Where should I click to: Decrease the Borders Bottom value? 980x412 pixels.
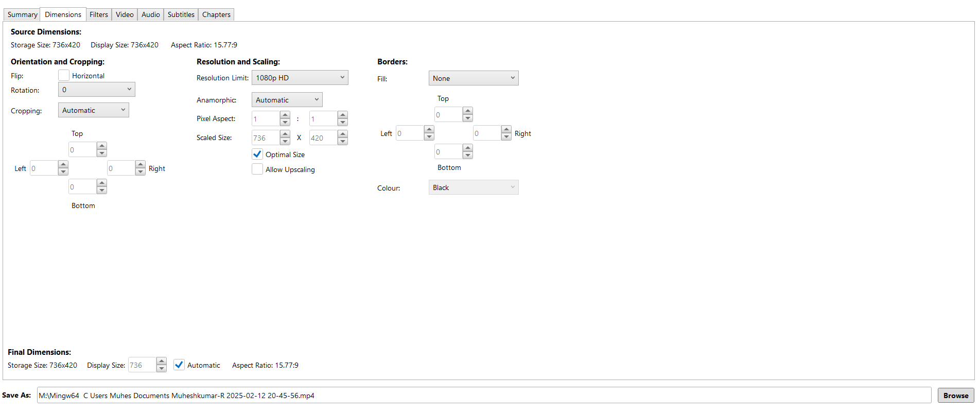click(468, 155)
